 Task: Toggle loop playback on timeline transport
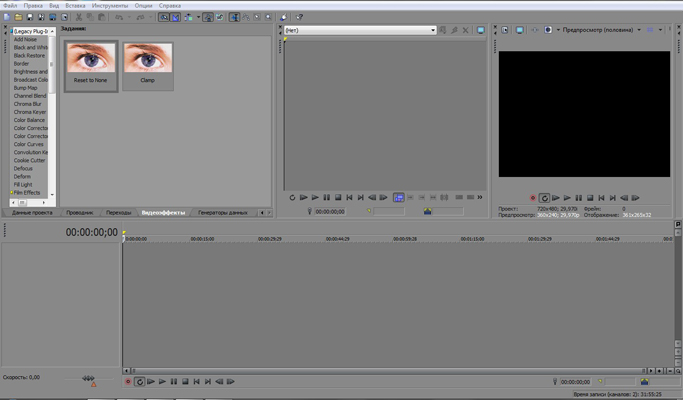[139, 382]
